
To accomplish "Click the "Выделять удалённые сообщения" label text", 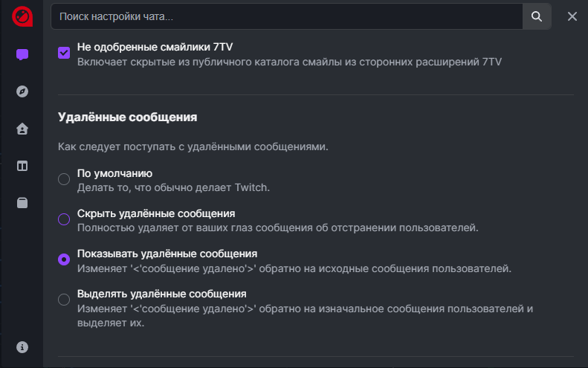I will (x=161, y=294).
